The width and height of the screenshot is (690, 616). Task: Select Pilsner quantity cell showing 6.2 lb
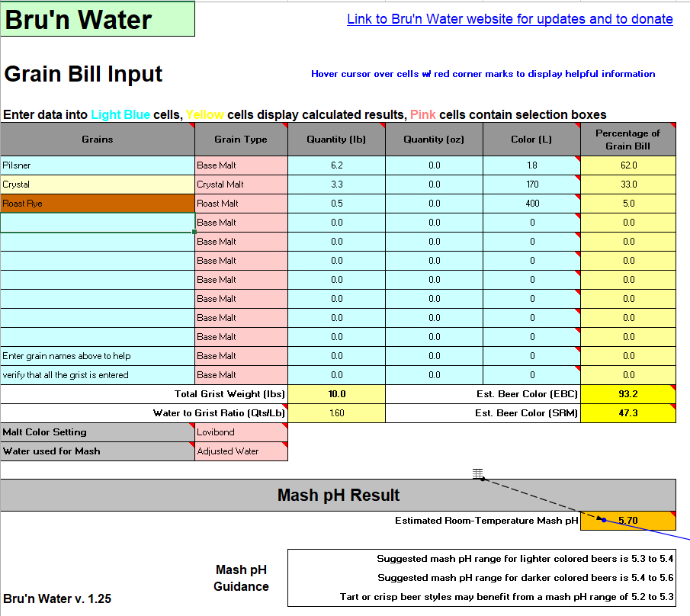pyautogui.click(x=337, y=165)
